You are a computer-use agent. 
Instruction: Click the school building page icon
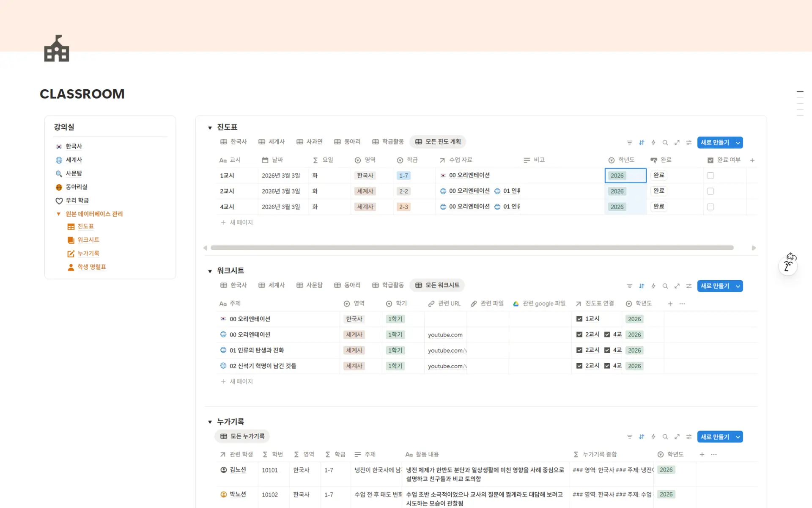(57, 48)
